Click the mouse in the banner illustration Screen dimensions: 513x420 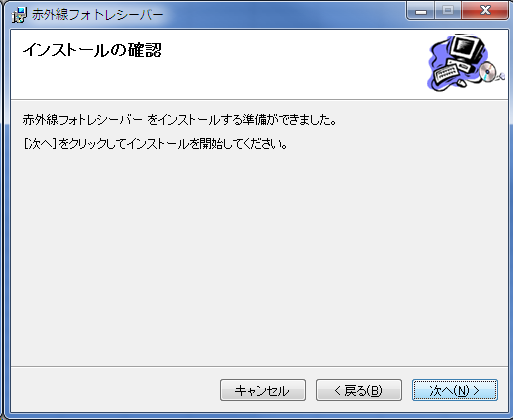click(x=461, y=82)
